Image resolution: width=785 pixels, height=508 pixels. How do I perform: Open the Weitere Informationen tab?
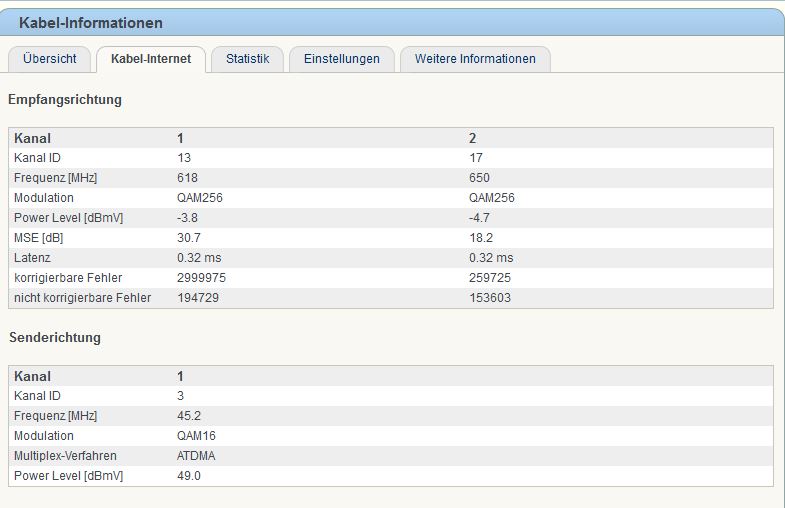[x=475, y=59]
